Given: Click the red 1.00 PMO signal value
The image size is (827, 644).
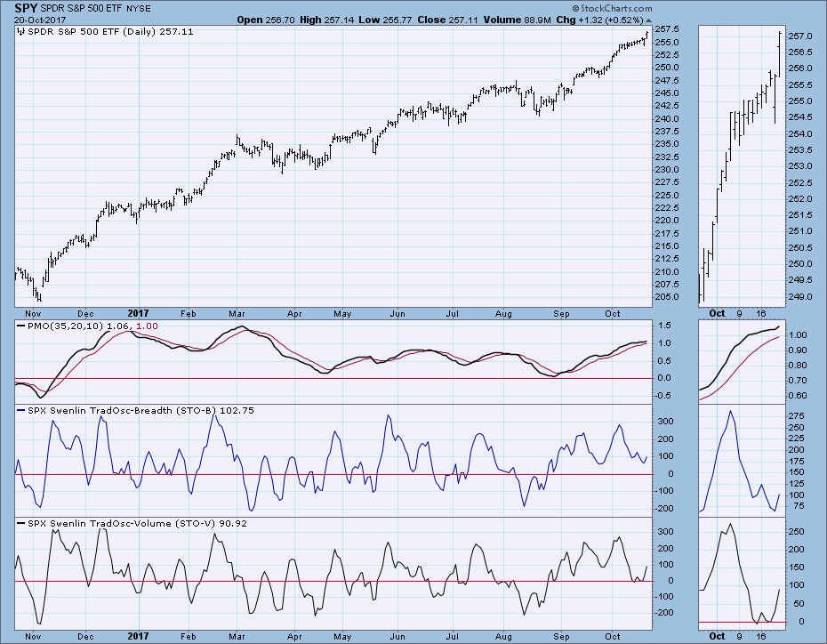Looking at the screenshot, I should pyautogui.click(x=147, y=326).
